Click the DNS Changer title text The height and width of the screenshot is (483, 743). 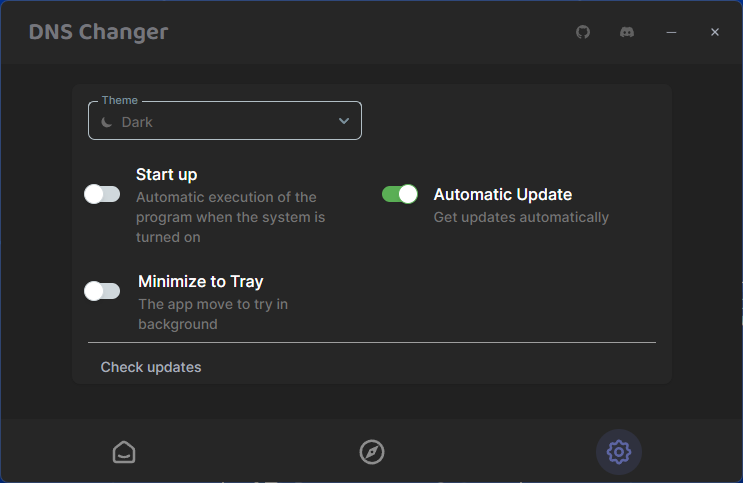[99, 32]
